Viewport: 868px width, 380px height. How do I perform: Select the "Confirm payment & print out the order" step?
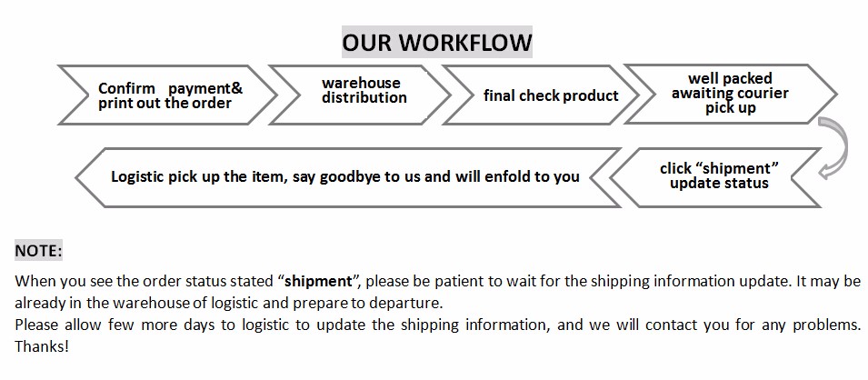click(170, 95)
